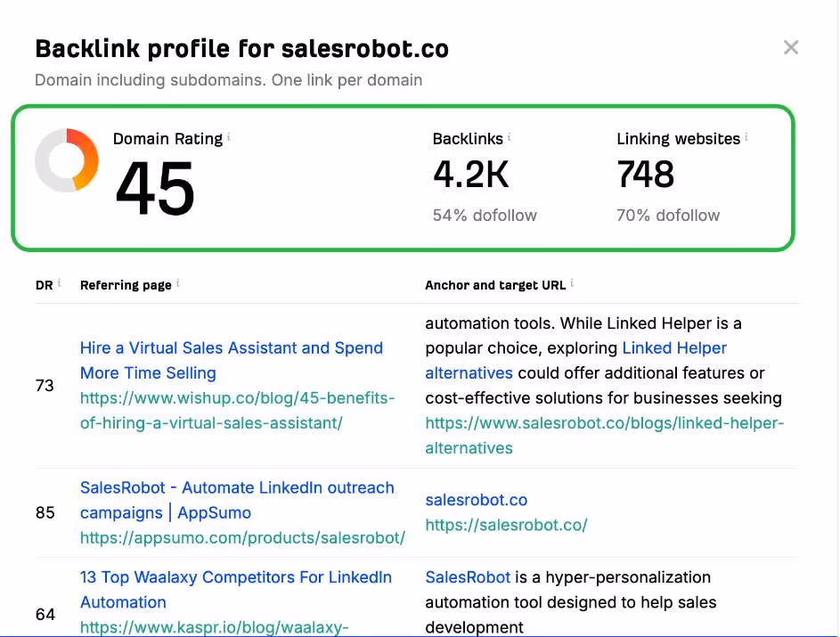This screenshot has width=840, height=637.
Task: Dismiss the backlink profile dialog
Action: tap(791, 48)
